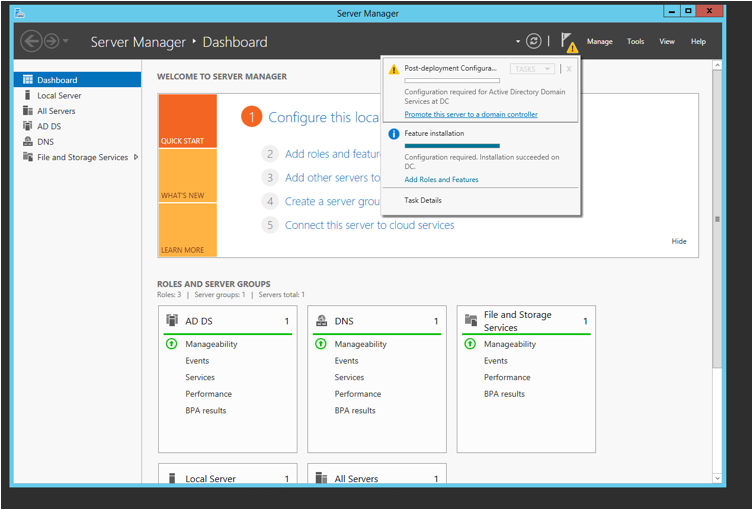Click File and Storage Manageability status icon
Image resolution: width=753 pixels, height=510 pixels.
(470, 344)
